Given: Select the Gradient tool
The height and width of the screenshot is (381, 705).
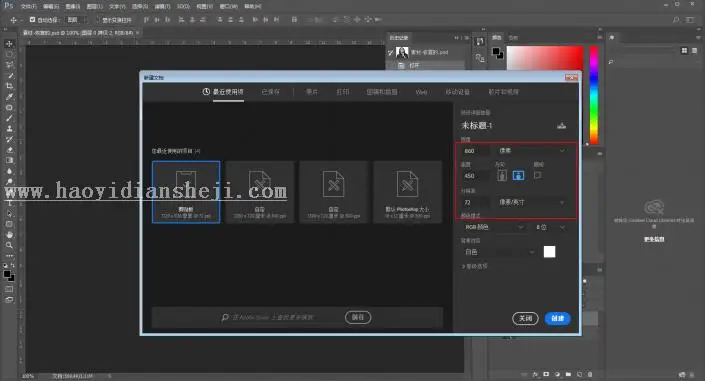Looking at the screenshot, I should pos(9,160).
